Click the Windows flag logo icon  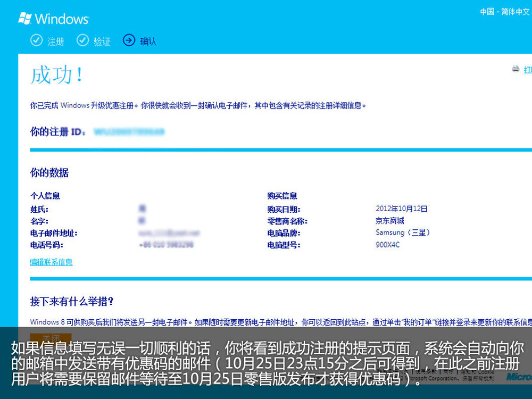click(x=25, y=18)
